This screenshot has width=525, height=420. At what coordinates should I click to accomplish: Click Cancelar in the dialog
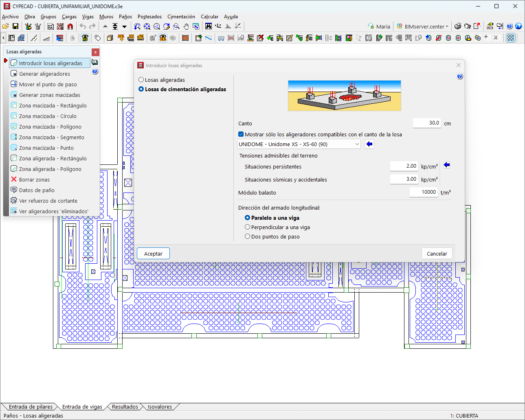point(437,254)
